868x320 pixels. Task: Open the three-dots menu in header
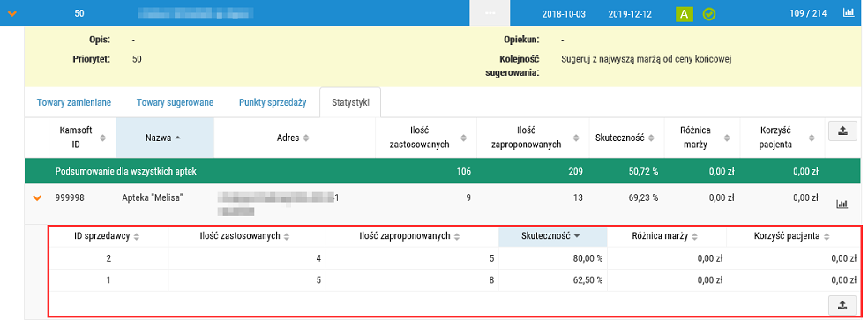point(490,13)
